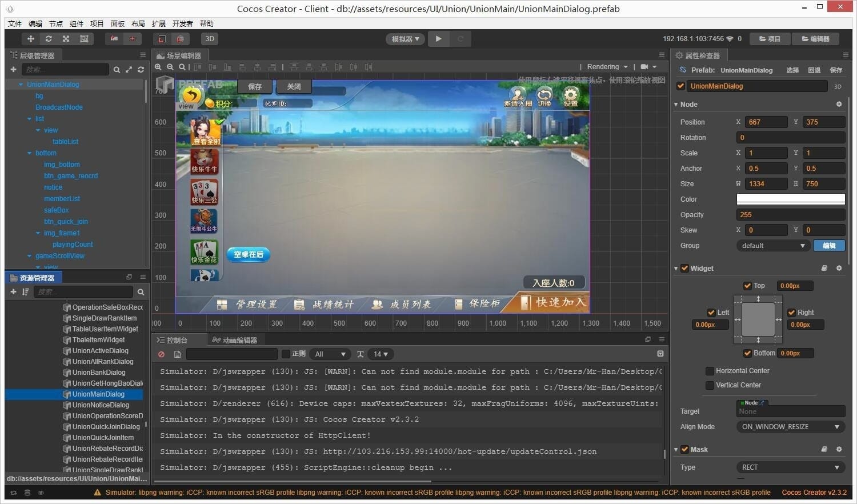Screen dimensions: 857x504
Task: Collapse the UnionMainDialog root node in hierarchy
Action: (x=21, y=85)
